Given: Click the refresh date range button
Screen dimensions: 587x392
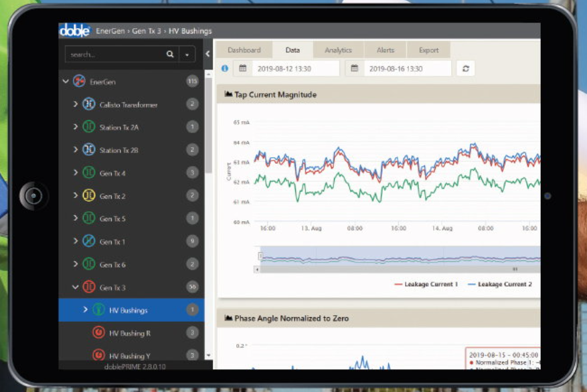Looking at the screenshot, I should (x=465, y=68).
